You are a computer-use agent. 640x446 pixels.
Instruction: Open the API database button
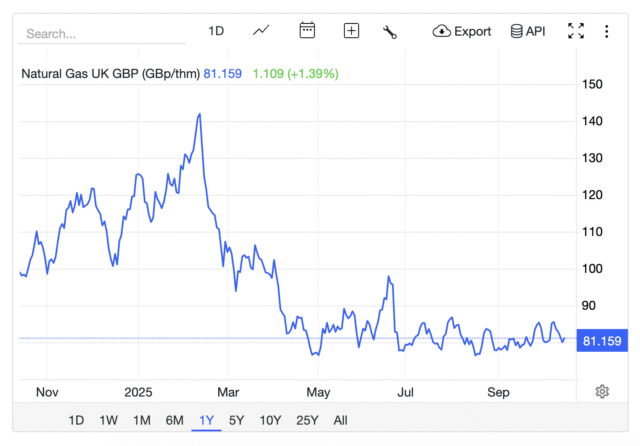coord(527,31)
